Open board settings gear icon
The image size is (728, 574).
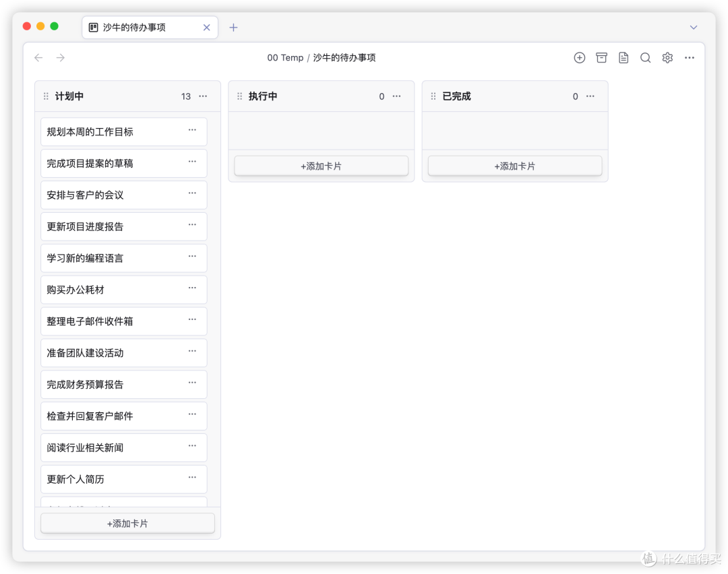click(x=667, y=58)
